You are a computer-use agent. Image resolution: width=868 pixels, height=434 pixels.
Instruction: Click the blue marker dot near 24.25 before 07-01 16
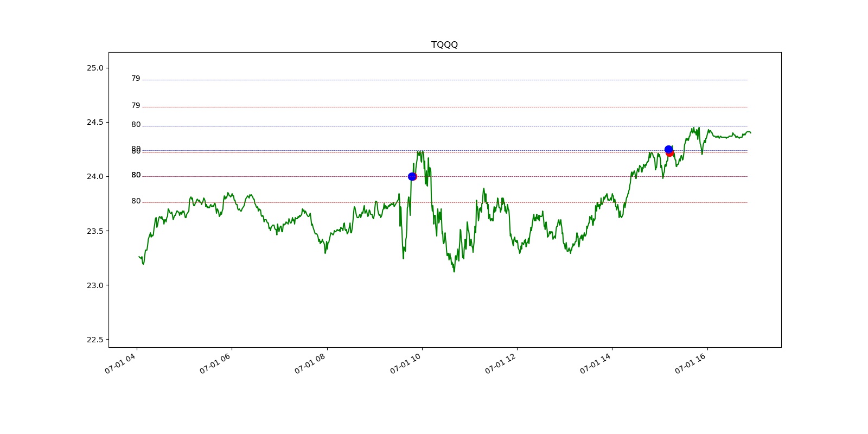point(668,149)
